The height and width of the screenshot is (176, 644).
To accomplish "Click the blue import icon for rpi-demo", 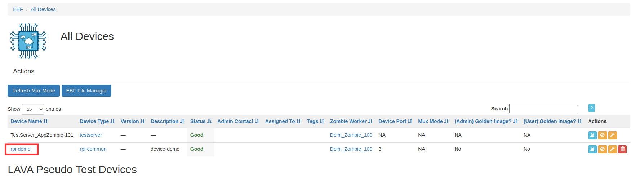I will pos(592,149).
